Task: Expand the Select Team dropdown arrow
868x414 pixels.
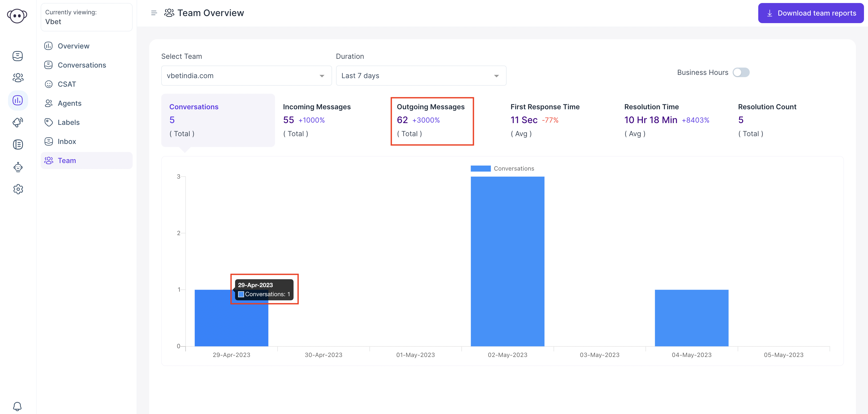Action: click(x=322, y=76)
